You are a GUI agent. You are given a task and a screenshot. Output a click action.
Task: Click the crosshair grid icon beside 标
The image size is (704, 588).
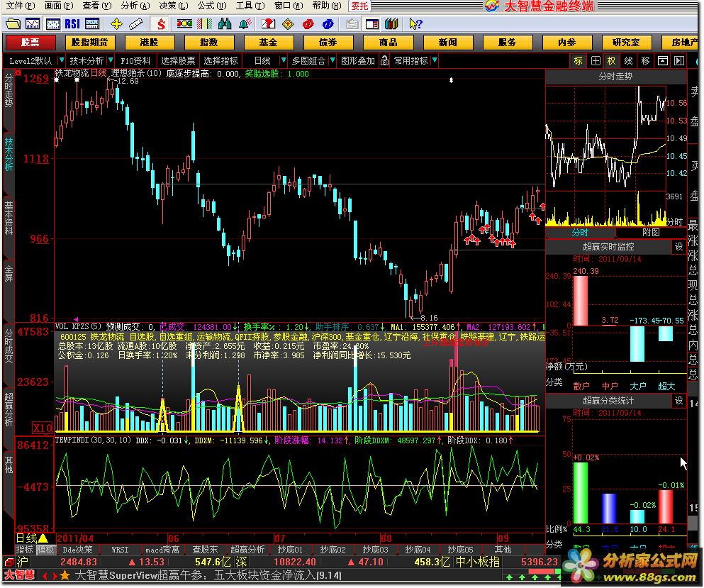[x=596, y=60]
